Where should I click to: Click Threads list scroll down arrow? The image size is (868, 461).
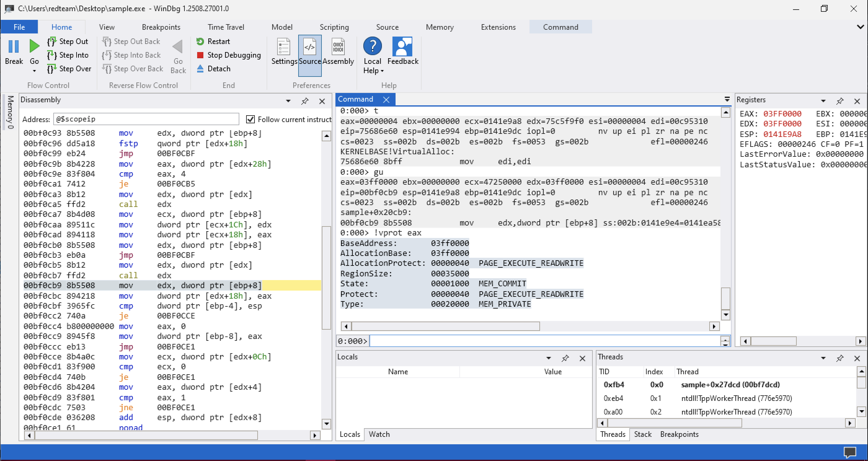pyautogui.click(x=861, y=411)
